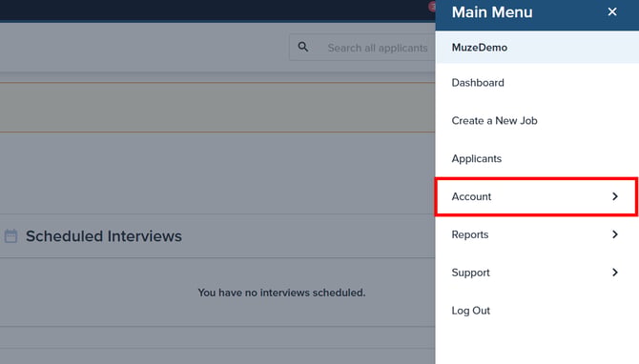Image resolution: width=639 pixels, height=364 pixels.
Task: Click Log Out in the menu
Action: pyautogui.click(x=537, y=311)
